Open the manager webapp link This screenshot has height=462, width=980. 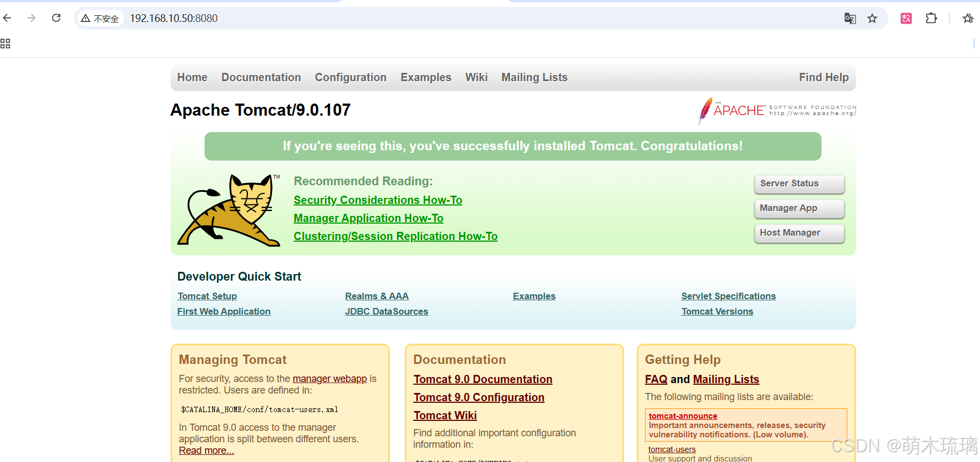click(330, 379)
